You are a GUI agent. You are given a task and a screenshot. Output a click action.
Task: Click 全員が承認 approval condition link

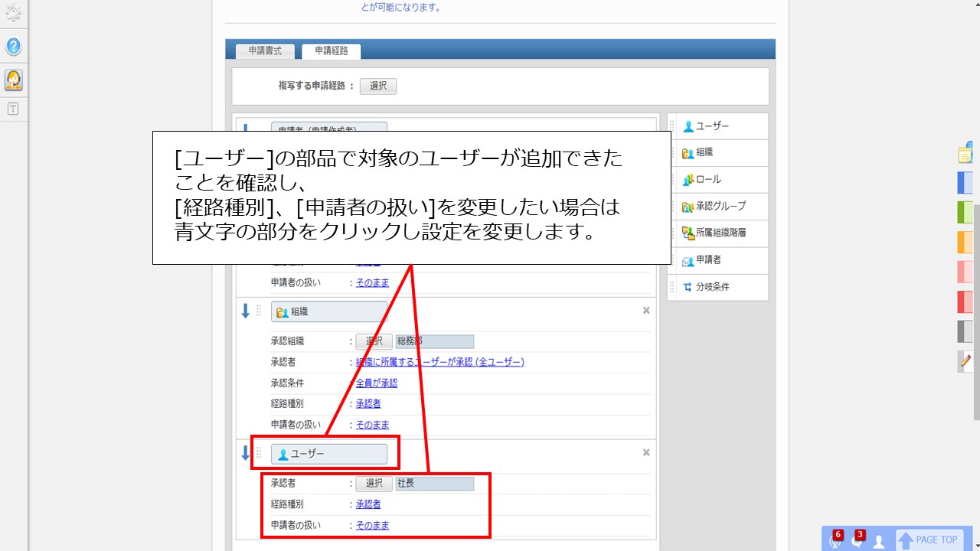[x=377, y=383]
